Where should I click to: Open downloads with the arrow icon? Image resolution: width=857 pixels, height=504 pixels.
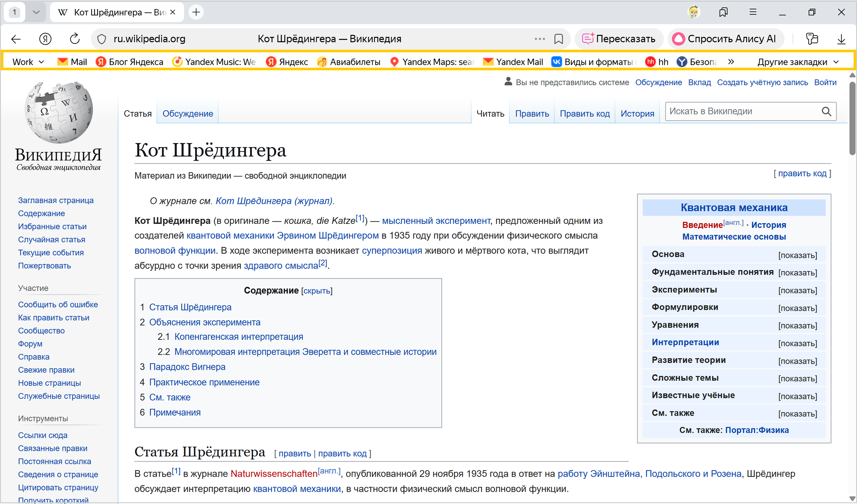(841, 39)
